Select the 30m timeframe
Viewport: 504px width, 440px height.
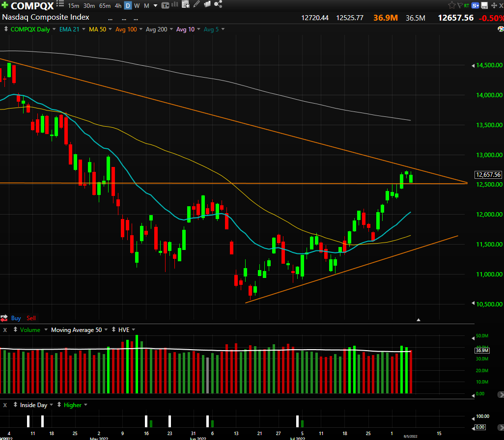pyautogui.click(x=89, y=6)
